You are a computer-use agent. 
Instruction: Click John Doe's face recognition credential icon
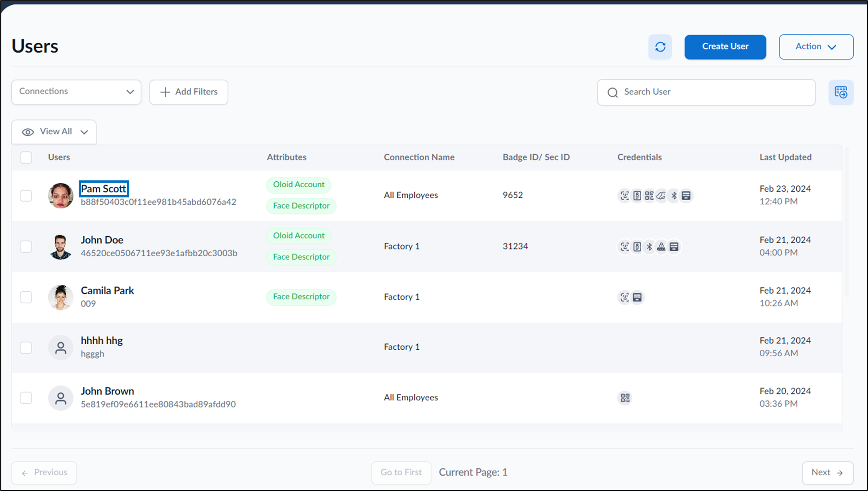click(x=625, y=247)
